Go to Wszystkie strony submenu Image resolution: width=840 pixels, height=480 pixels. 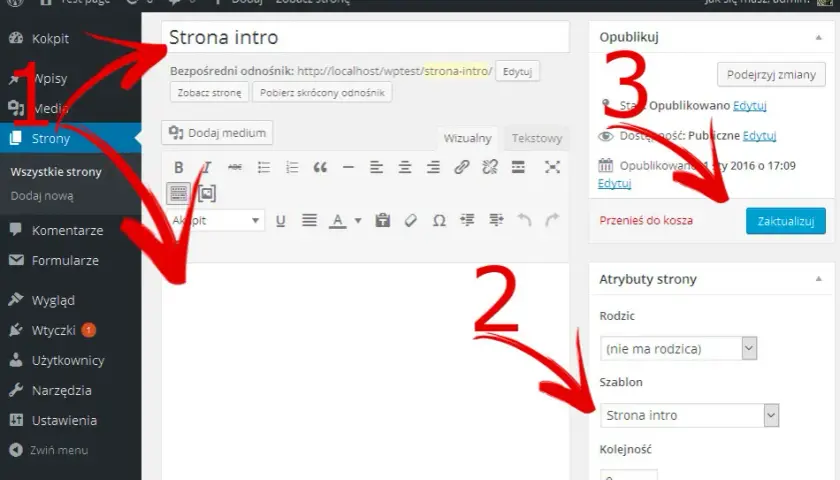tap(56, 172)
